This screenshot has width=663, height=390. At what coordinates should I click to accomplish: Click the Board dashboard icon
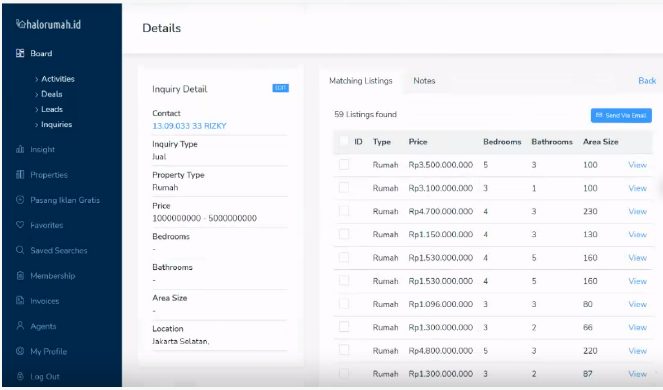point(20,53)
